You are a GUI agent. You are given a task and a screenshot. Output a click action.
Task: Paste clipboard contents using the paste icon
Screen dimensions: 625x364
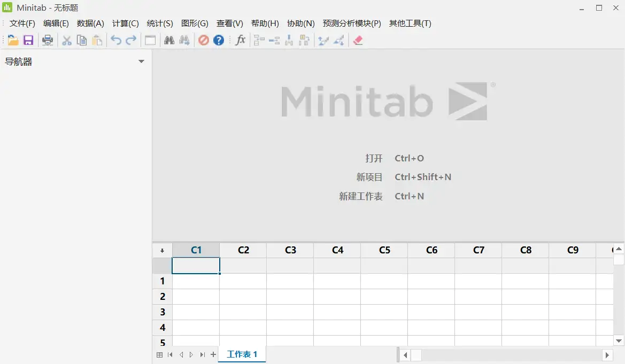(97, 40)
